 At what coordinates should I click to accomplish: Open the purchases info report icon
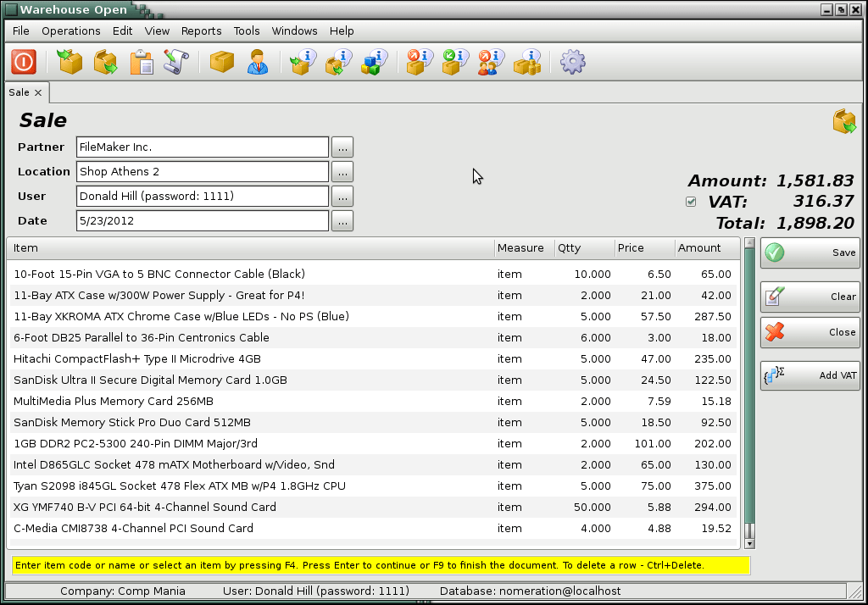[x=303, y=62]
